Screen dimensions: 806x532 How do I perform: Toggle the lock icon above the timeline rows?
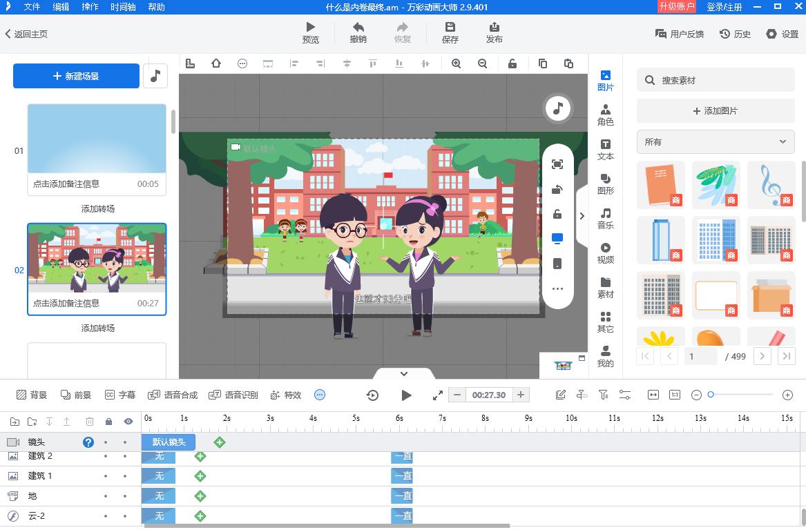108,421
